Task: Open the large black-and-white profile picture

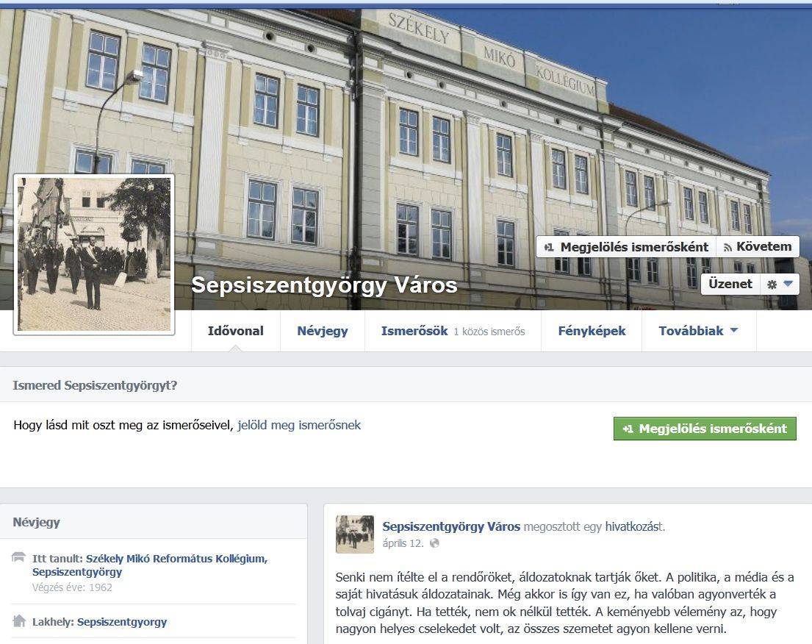Action: coord(94,254)
